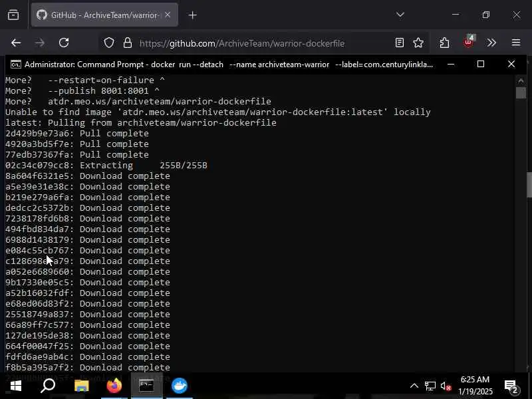Click the Command Prompt scrollbar thumb
The image size is (532, 399).
coord(521,93)
